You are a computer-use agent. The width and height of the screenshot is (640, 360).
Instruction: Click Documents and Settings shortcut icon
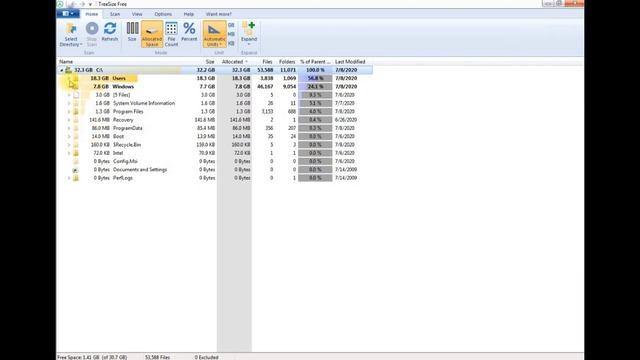76,170
